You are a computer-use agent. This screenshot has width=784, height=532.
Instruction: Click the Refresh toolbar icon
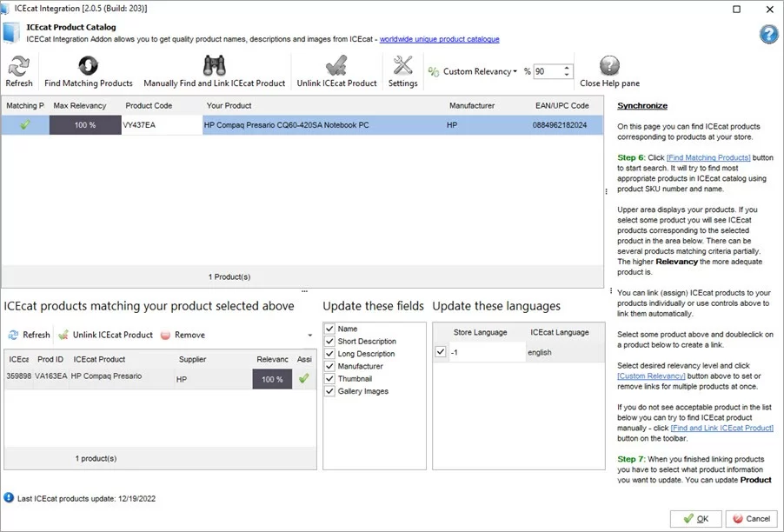coord(19,70)
